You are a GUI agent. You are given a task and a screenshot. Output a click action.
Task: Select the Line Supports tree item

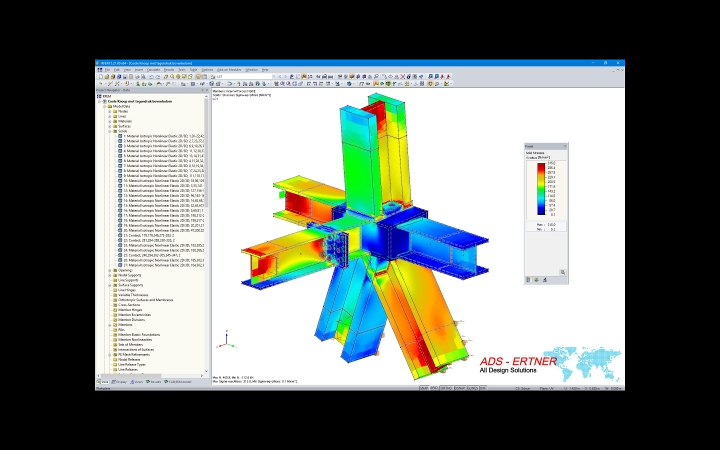128,280
